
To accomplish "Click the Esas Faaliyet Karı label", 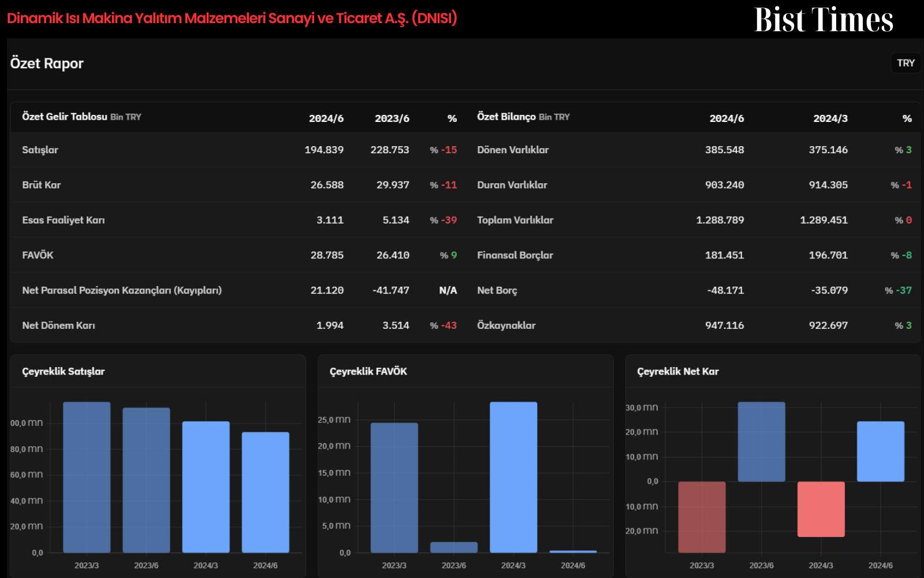I will (x=64, y=220).
